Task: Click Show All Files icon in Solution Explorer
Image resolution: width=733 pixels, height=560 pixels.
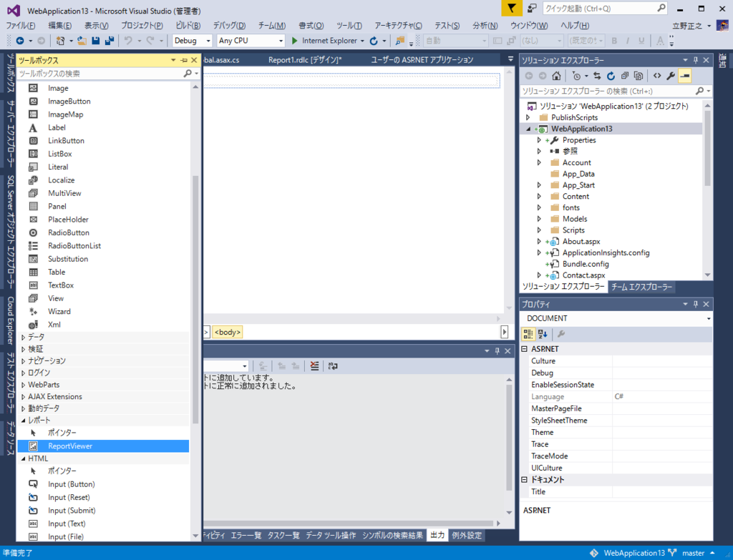Action: tap(638, 76)
